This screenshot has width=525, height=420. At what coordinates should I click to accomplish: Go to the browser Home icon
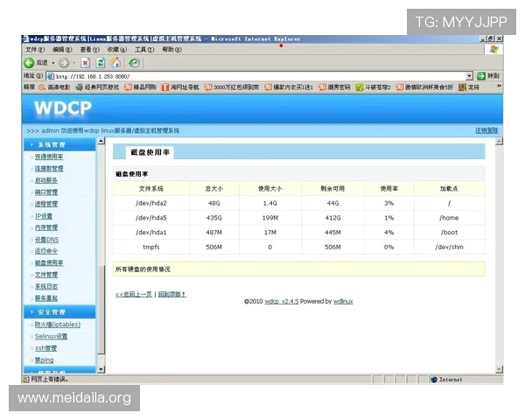(x=116, y=63)
